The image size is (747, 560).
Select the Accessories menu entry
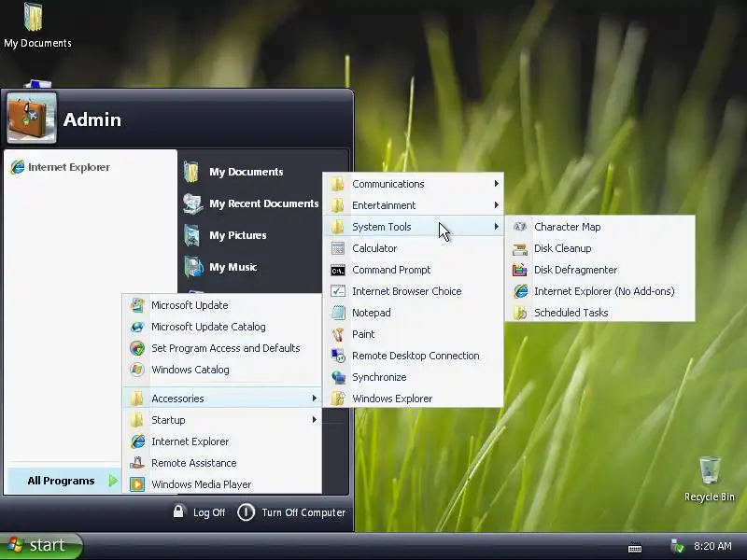coord(222,399)
